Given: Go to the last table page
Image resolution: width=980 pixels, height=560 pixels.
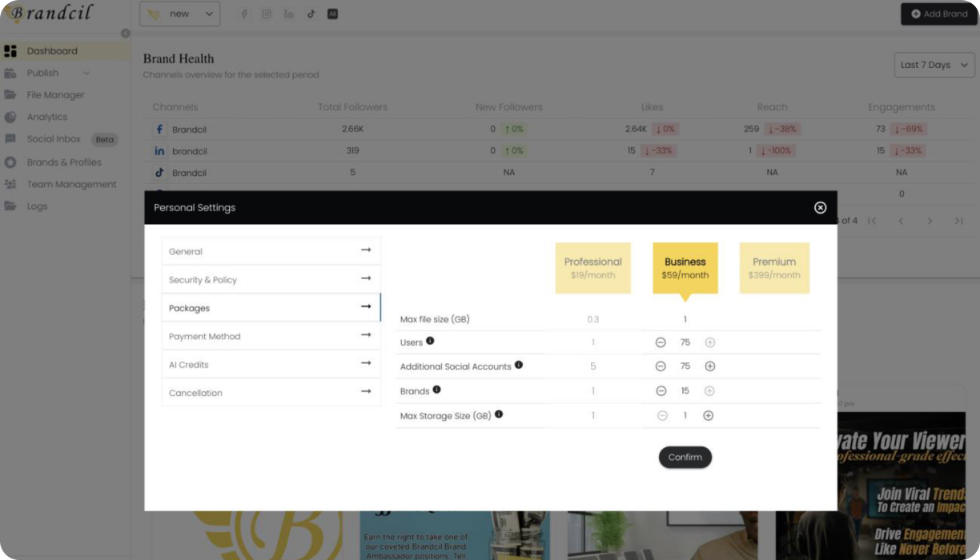Looking at the screenshot, I should tap(958, 221).
